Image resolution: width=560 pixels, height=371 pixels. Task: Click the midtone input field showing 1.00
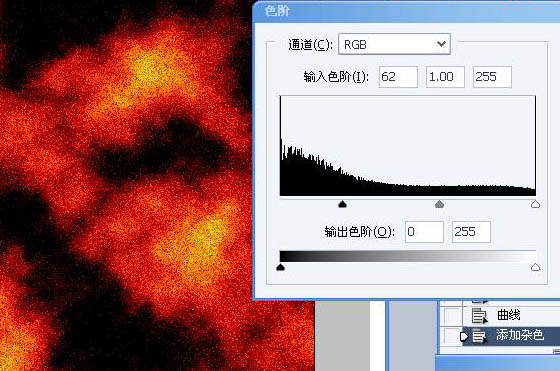click(445, 77)
